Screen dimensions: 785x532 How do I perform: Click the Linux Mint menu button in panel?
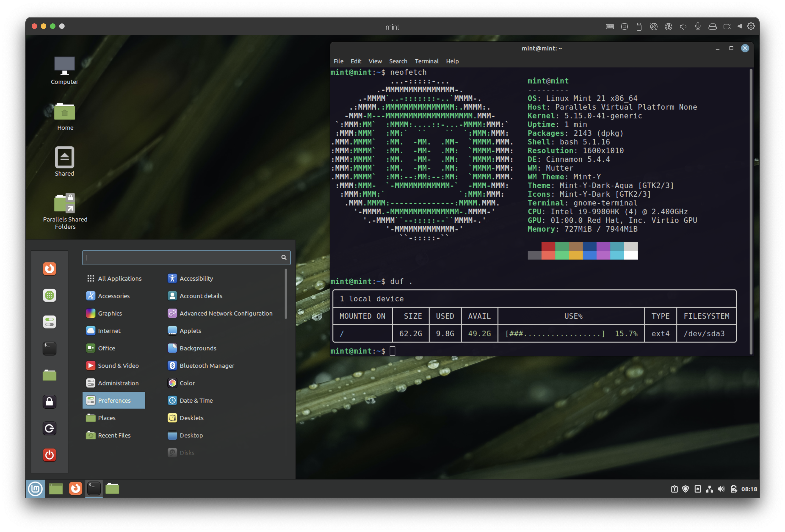pyautogui.click(x=36, y=489)
